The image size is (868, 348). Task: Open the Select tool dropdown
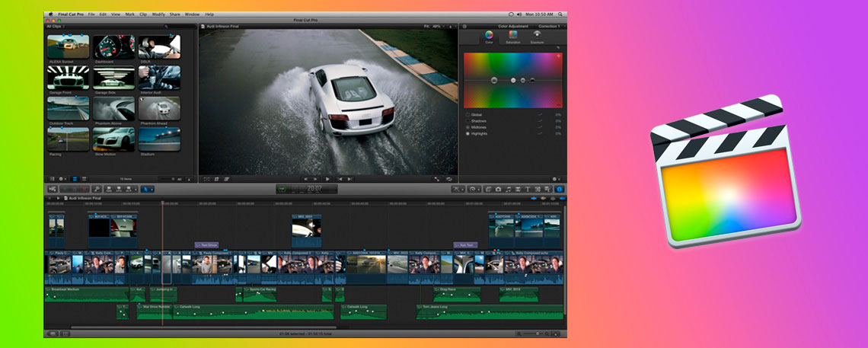coord(147,189)
